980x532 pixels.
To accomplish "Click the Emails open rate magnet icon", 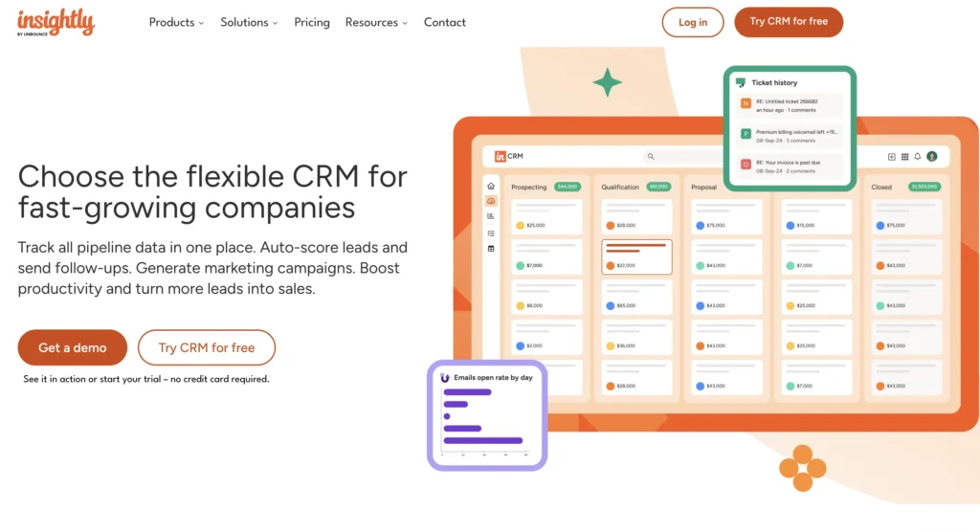I will pos(445,378).
